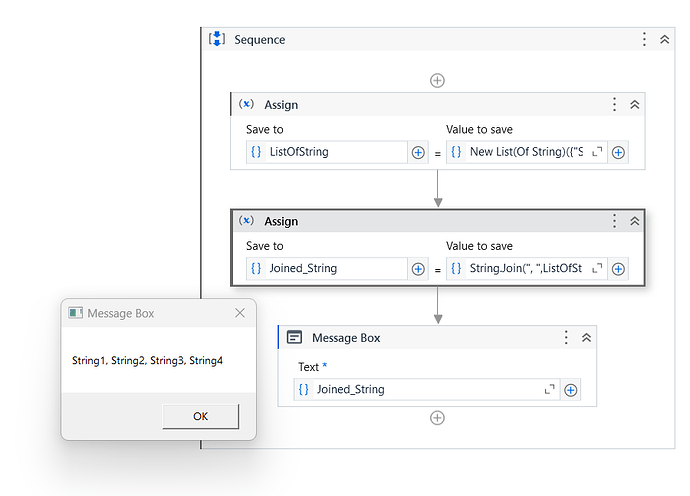Expand the String.Join expression editor
This screenshot has height=496, width=690.
tap(597, 268)
